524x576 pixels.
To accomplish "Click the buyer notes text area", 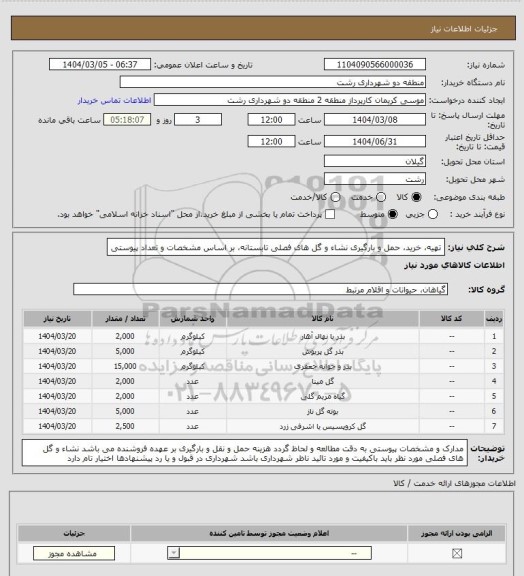I will coord(245,453).
